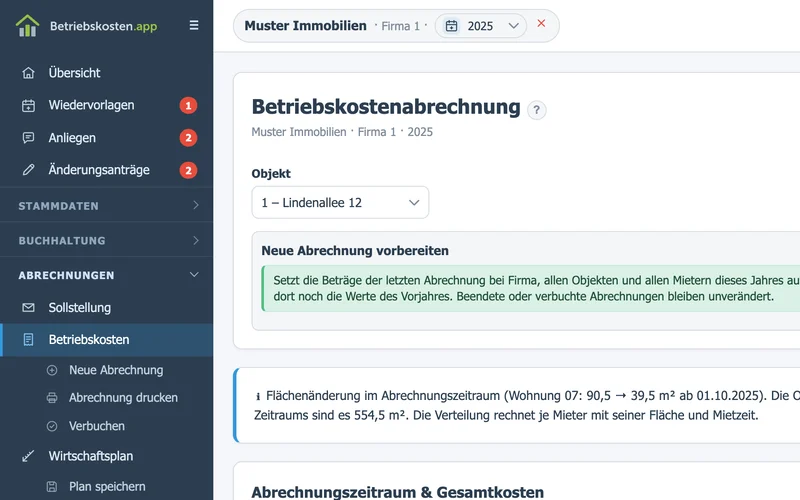Click the calendar icon in year selector
800x500 pixels.
(x=452, y=26)
